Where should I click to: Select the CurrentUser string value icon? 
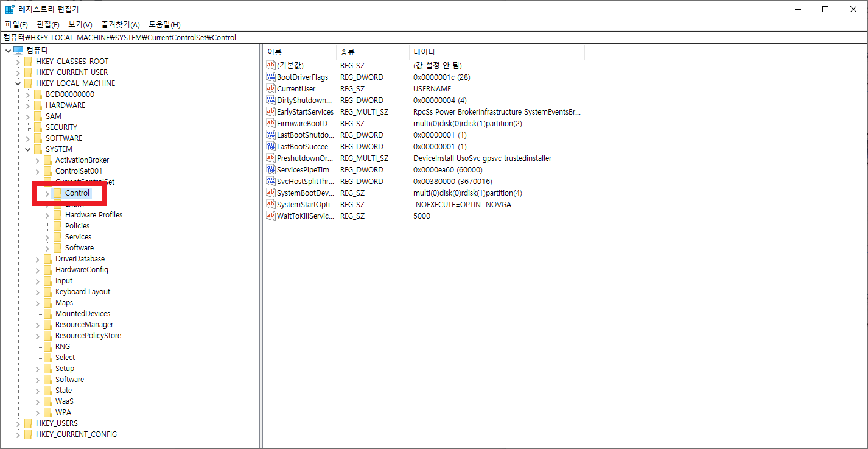coord(271,89)
